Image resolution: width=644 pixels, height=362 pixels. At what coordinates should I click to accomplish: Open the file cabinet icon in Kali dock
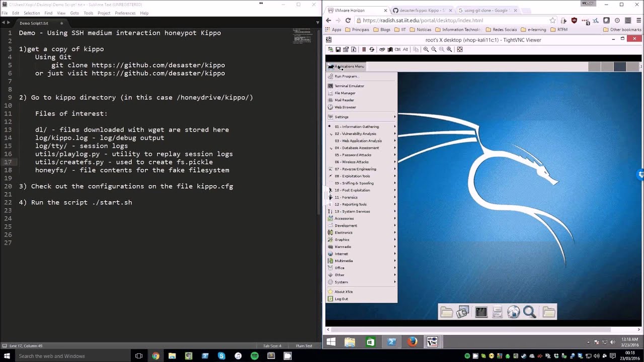click(497, 312)
